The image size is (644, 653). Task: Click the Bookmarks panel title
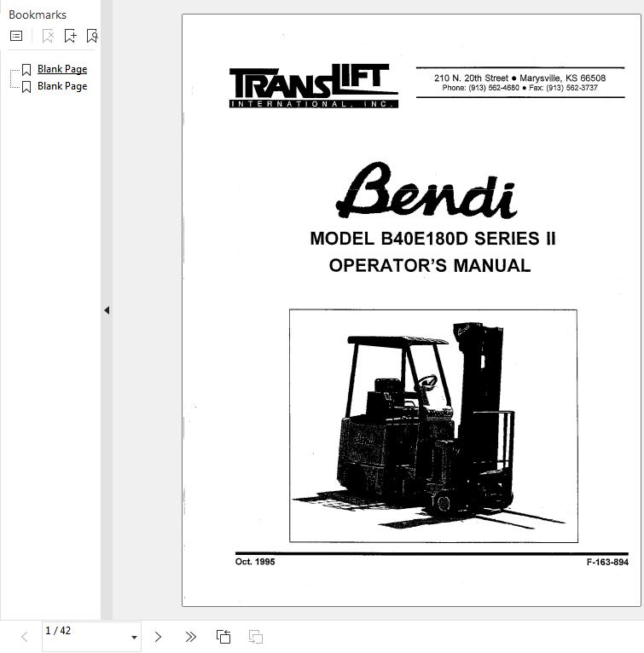[38, 15]
